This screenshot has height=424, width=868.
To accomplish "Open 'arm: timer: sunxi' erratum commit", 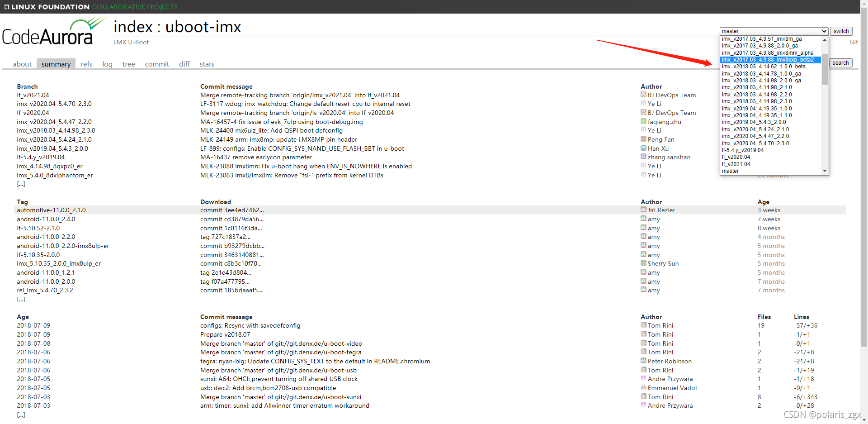I will [285, 405].
